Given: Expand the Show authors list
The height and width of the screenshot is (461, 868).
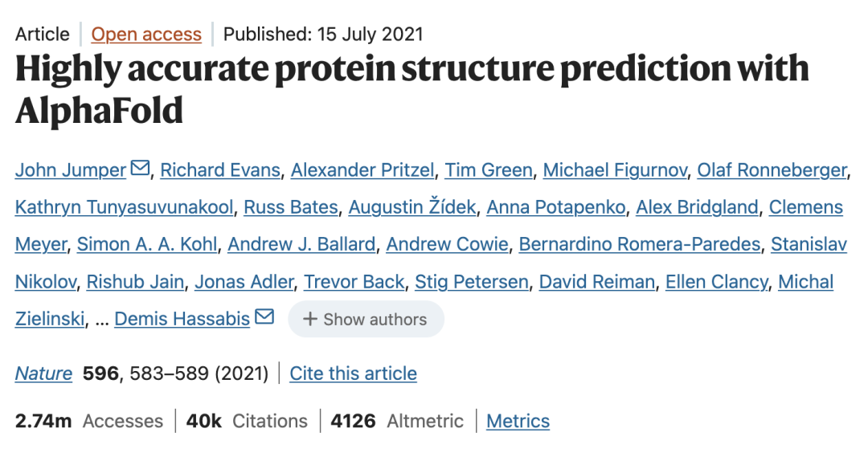Looking at the screenshot, I should click(x=366, y=319).
